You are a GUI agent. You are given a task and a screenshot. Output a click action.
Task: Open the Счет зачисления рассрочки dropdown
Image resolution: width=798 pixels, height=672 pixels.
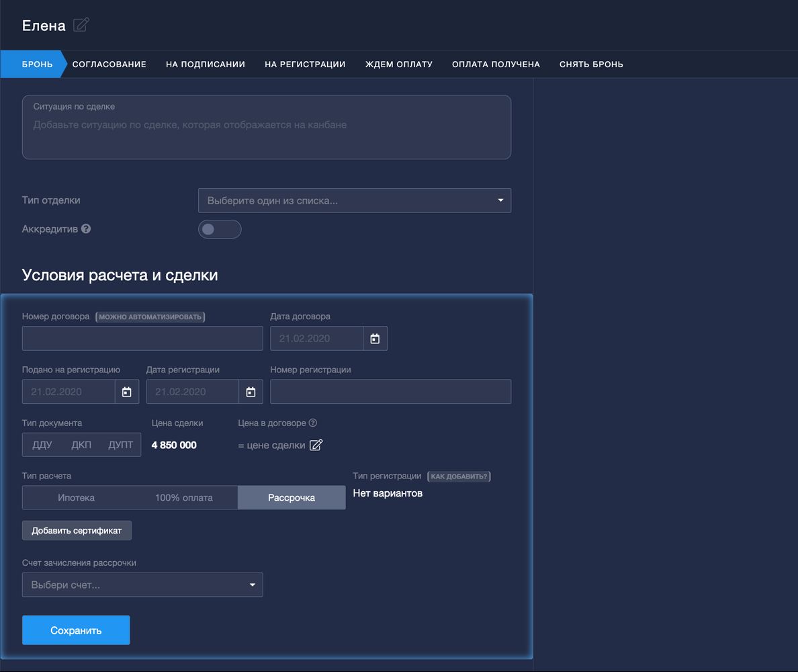coord(142,585)
